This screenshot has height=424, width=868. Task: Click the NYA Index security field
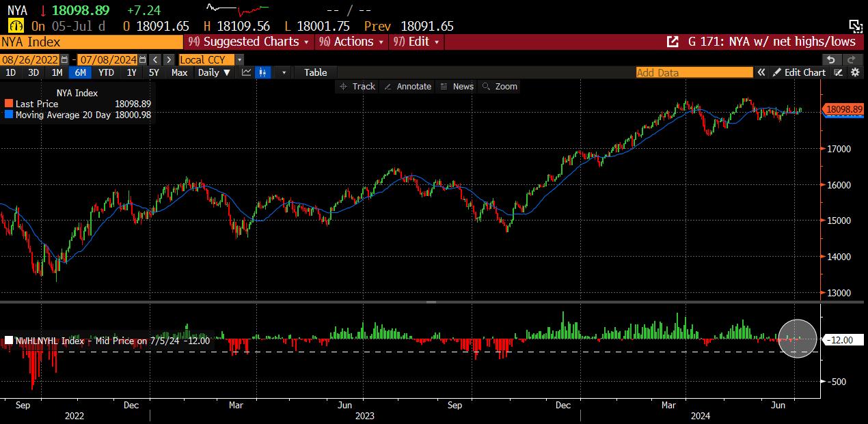tap(92, 42)
